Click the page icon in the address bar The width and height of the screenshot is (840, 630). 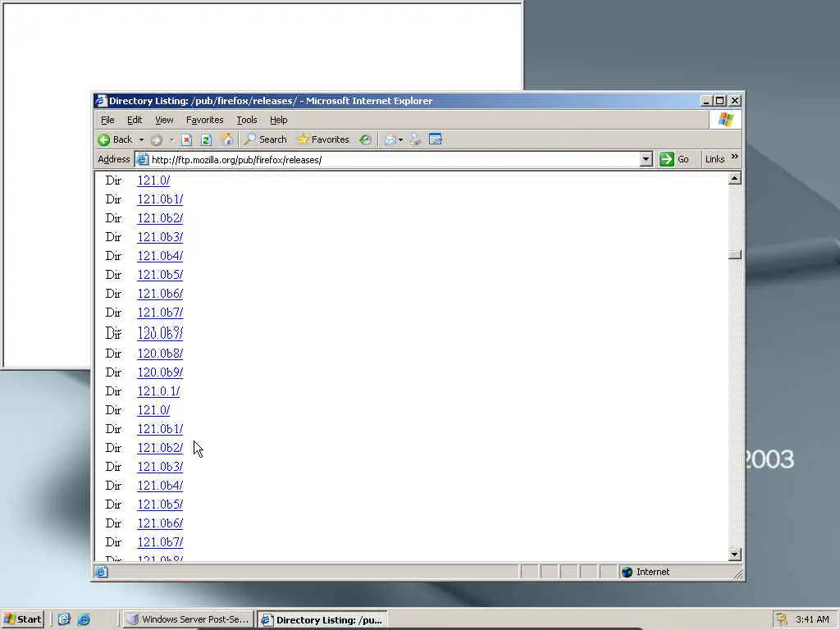pyautogui.click(x=143, y=160)
